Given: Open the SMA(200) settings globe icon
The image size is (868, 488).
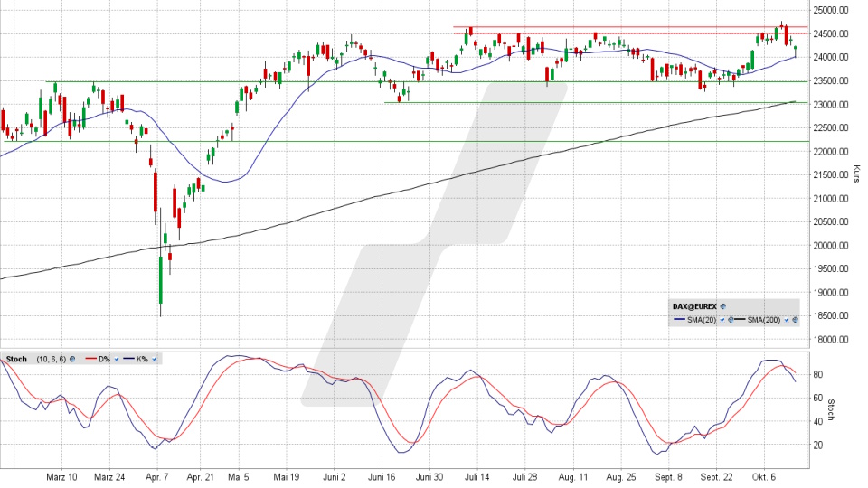Looking at the screenshot, I should coord(795,321).
